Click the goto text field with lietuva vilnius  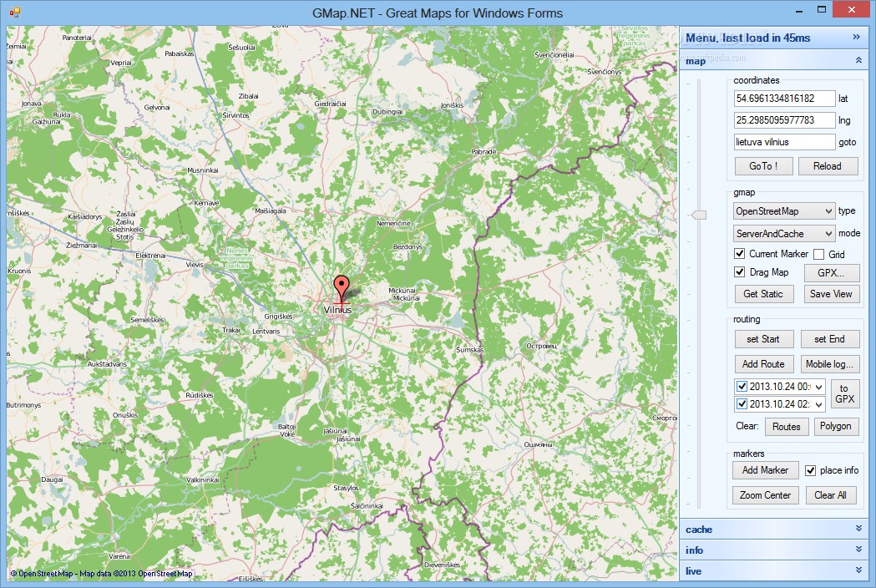[784, 142]
